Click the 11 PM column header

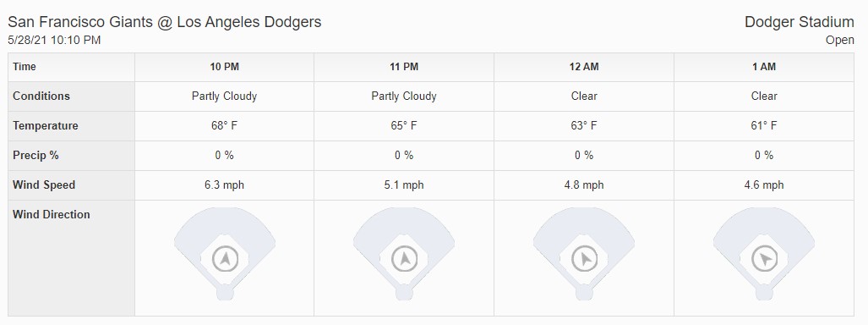[x=404, y=67]
